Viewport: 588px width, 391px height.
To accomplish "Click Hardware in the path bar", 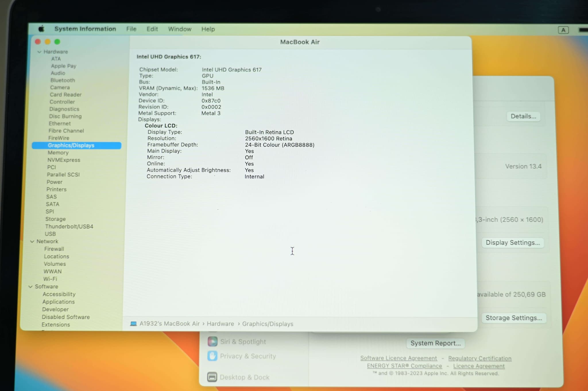I will click(220, 324).
